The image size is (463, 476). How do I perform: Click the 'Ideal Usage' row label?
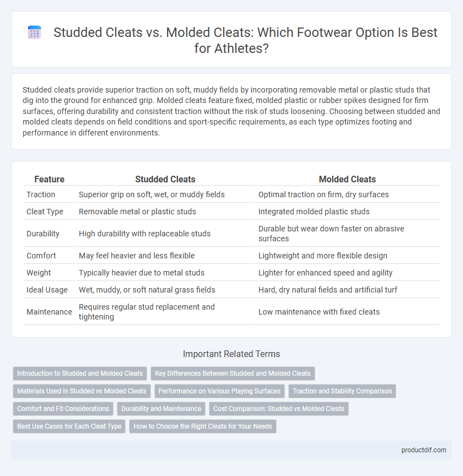(x=47, y=290)
